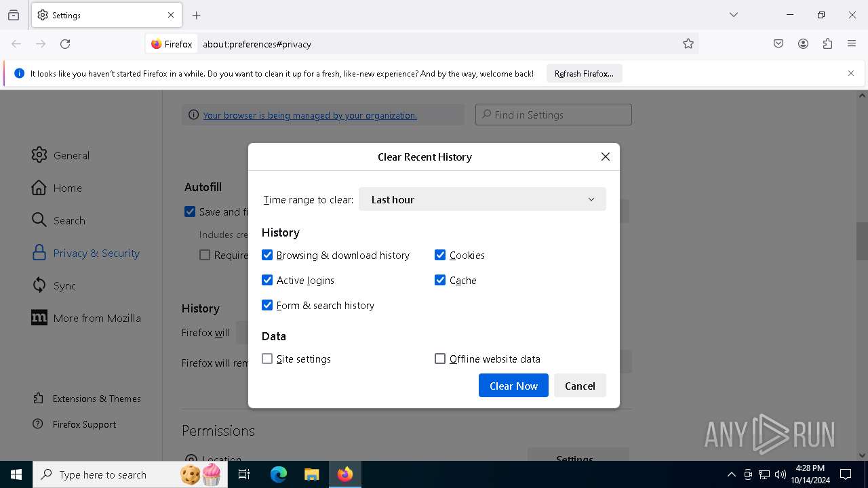Screen dimensions: 868x488
Task: Cancel the Clear Recent History dialog
Action: coord(580,386)
